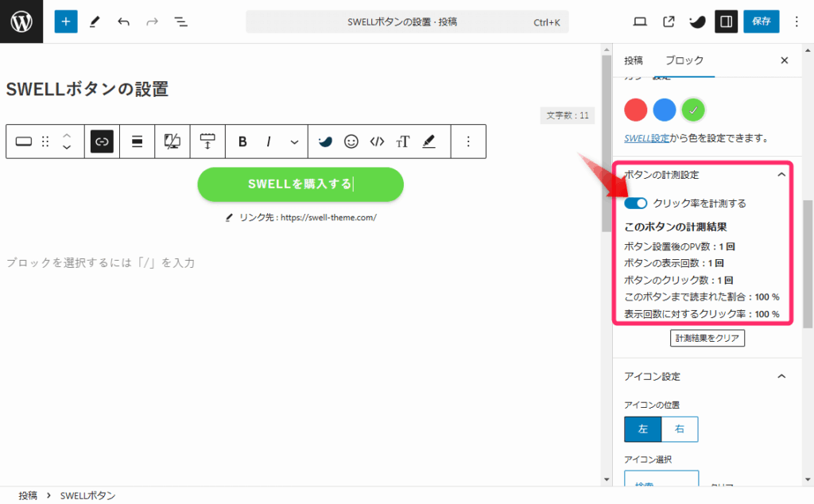Click the Undo arrow in the top toolbar
Screen dimensions: 814x504
123,21
